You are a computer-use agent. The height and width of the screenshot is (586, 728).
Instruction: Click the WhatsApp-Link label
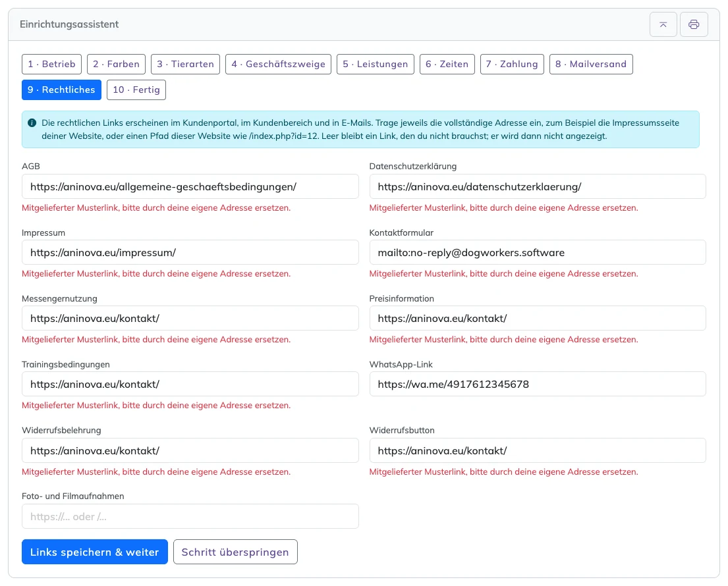401,365
